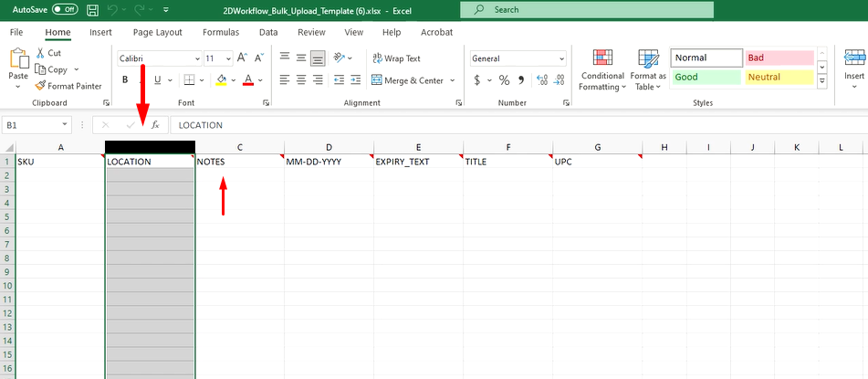
Task: Click the Increase Decimal icon
Action: tap(541, 80)
